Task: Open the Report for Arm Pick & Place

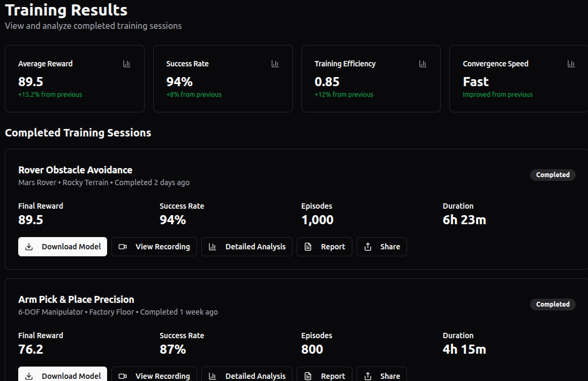Action: click(325, 375)
